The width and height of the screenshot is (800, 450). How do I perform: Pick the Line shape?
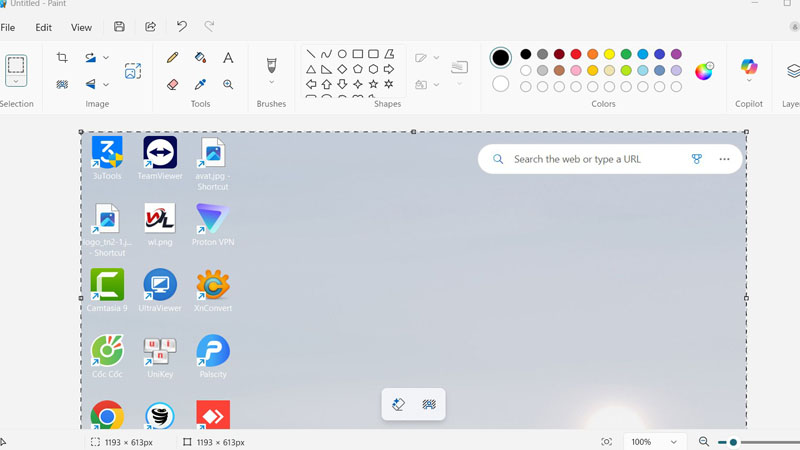tap(311, 54)
